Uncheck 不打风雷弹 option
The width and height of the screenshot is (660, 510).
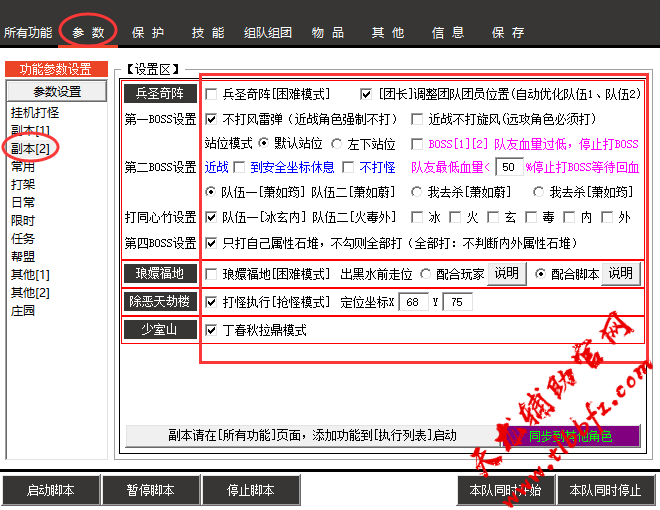211,119
